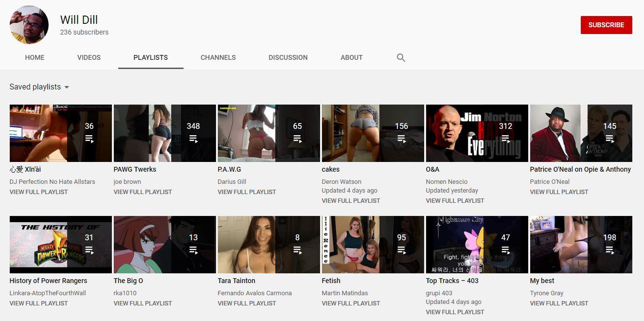Screen dimensions: 644x321
Task: Click View Full Playlist under Patrice O'Neal
Action: coord(559,192)
